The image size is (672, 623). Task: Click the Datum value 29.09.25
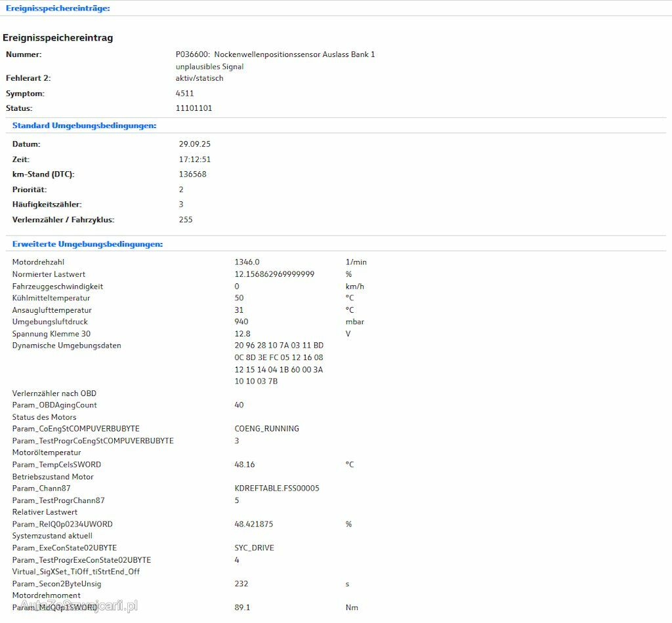(194, 144)
